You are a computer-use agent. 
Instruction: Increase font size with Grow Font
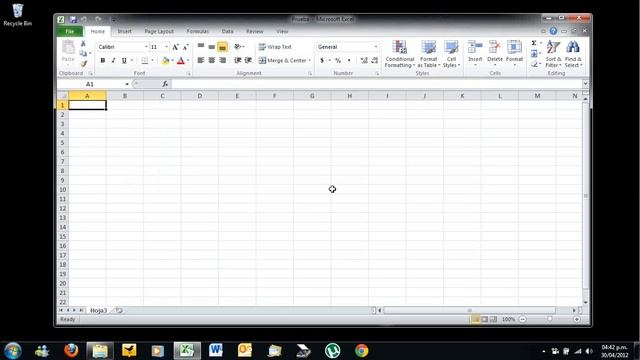click(x=175, y=47)
